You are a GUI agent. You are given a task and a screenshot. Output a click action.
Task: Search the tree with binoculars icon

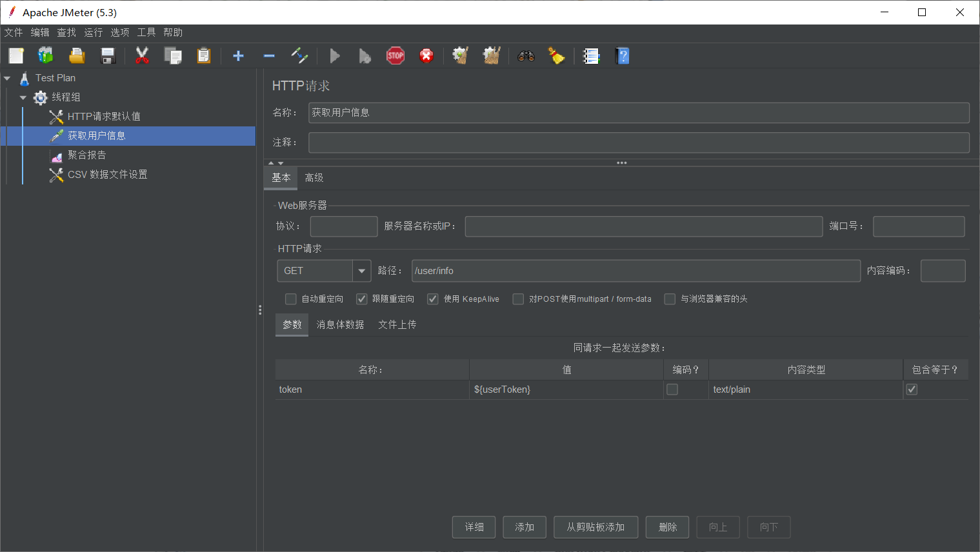pos(526,56)
